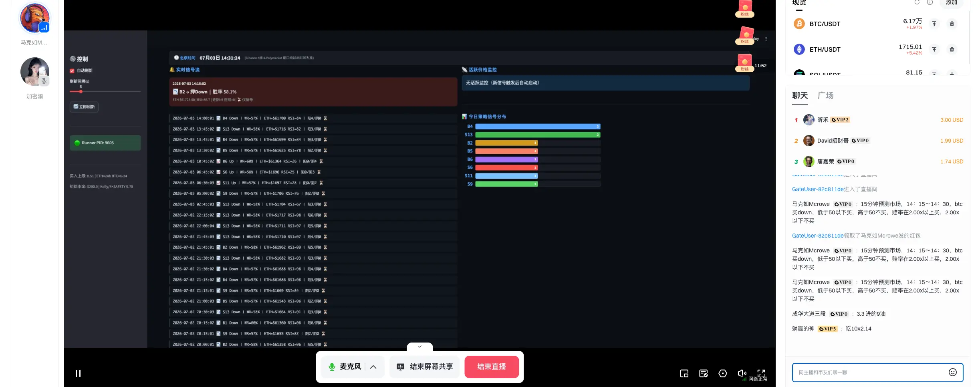The width and height of the screenshot is (980, 387).
Task: Open the BTC/USDT pair
Action: (x=825, y=24)
